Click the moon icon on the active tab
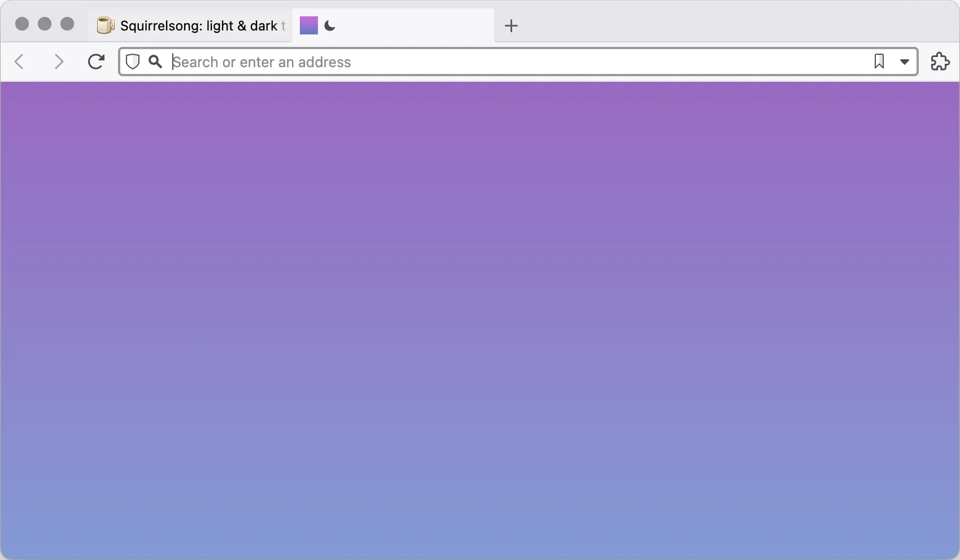960x560 pixels. click(329, 25)
